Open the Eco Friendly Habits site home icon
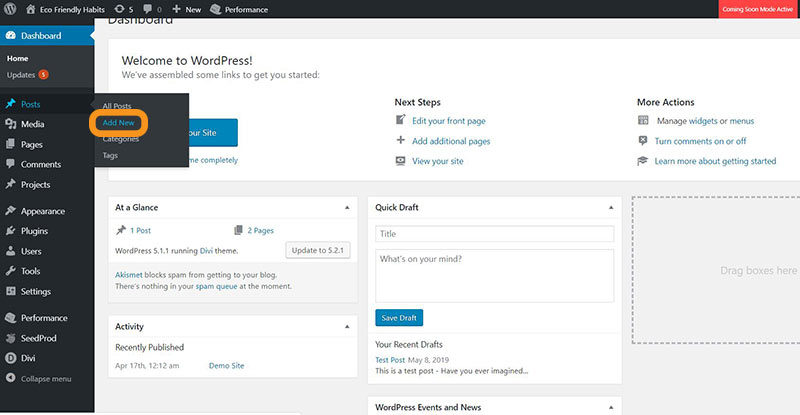 tap(31, 9)
